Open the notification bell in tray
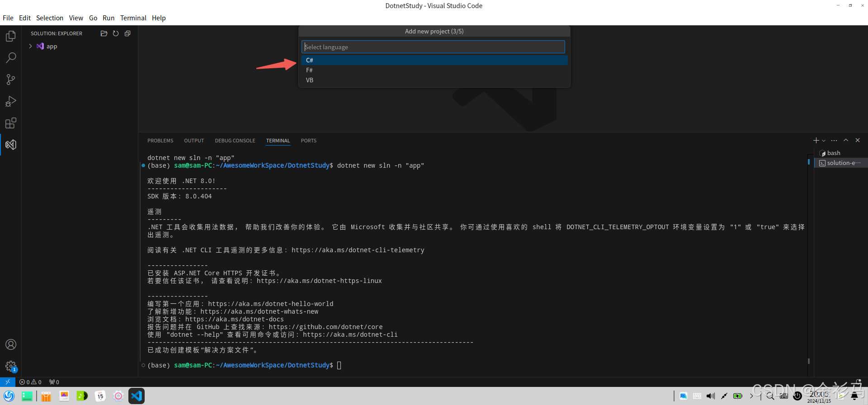This screenshot has height=405, width=868. (x=854, y=396)
